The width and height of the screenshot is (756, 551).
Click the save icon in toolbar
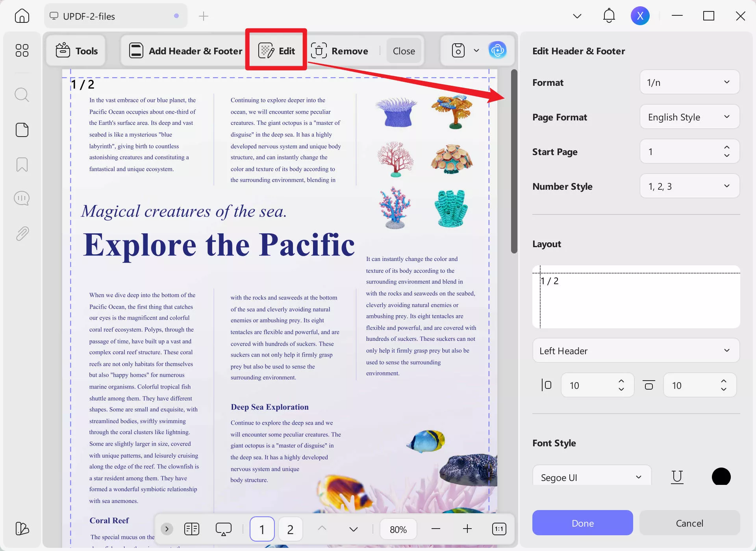pyautogui.click(x=458, y=50)
